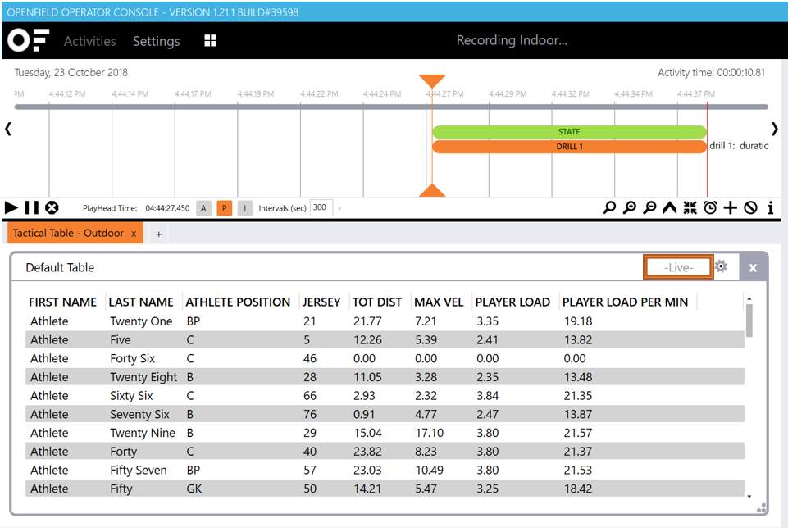Screen dimensions: 788x532
Task: Open the Activities menu
Action: pos(90,41)
